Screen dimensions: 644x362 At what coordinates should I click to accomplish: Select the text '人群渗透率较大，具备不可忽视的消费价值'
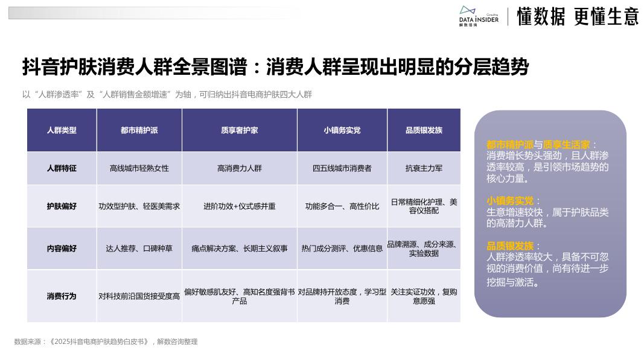pos(547,262)
